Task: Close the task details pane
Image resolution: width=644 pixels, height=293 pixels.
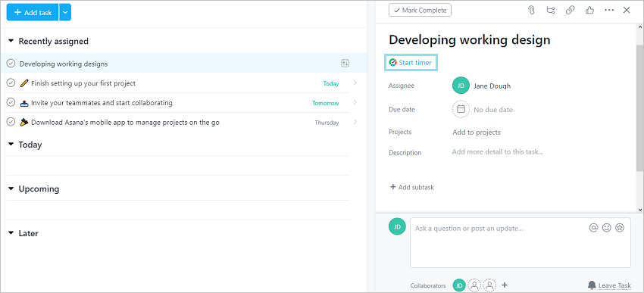Action: click(627, 11)
